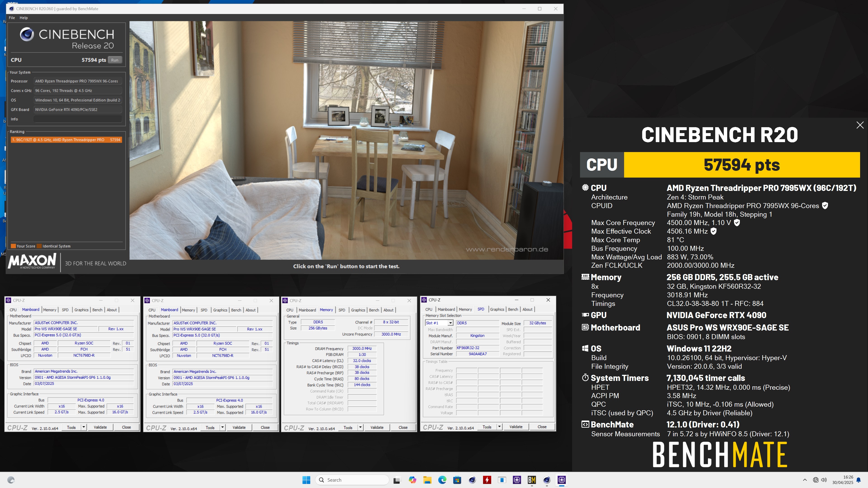The width and height of the screenshot is (868, 488).
Task: Select SPD tab in CPU-Z Memory window
Action: click(x=342, y=310)
